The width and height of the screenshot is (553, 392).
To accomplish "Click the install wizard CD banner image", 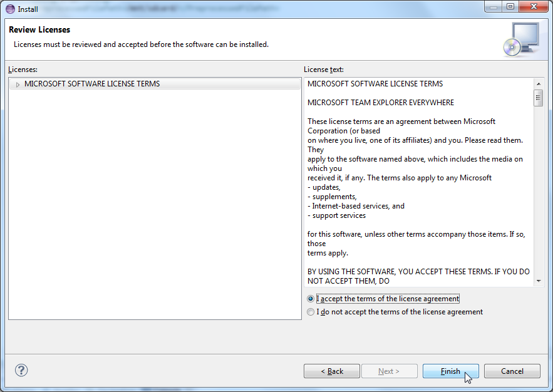I will coord(520,39).
